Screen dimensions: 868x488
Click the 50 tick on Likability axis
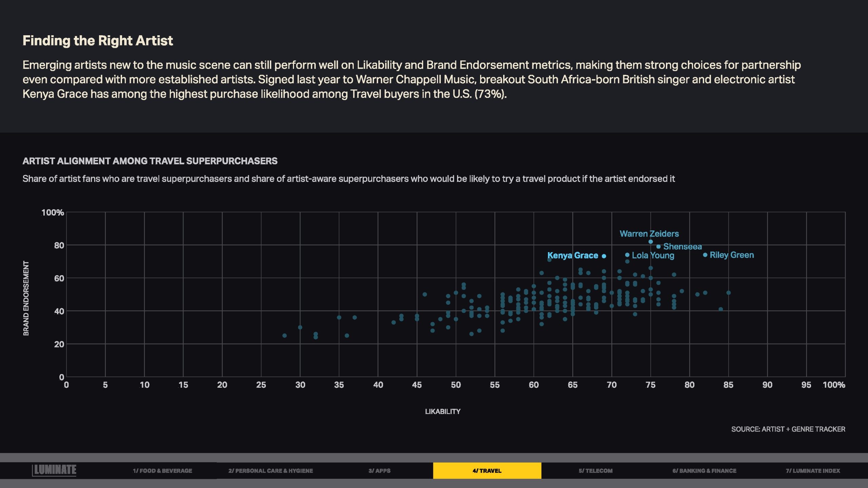point(456,385)
